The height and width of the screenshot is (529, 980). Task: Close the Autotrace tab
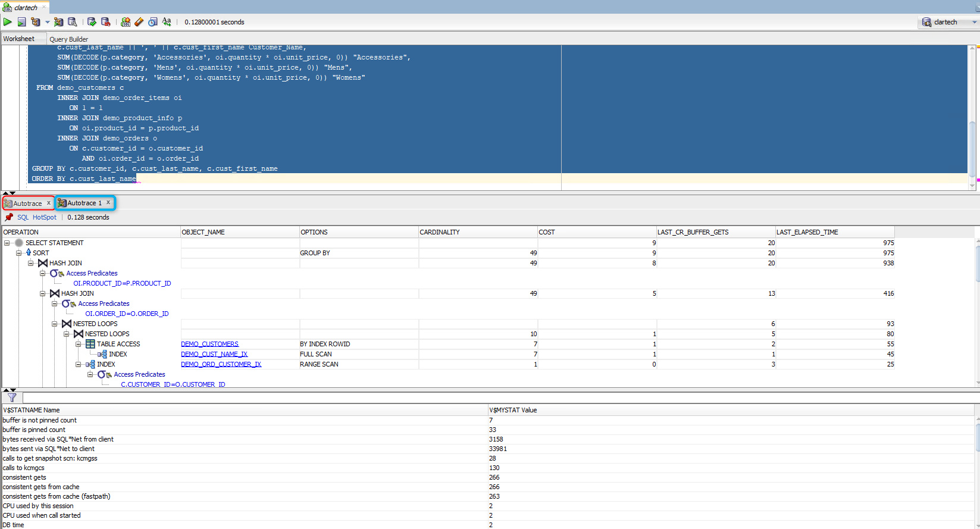49,203
